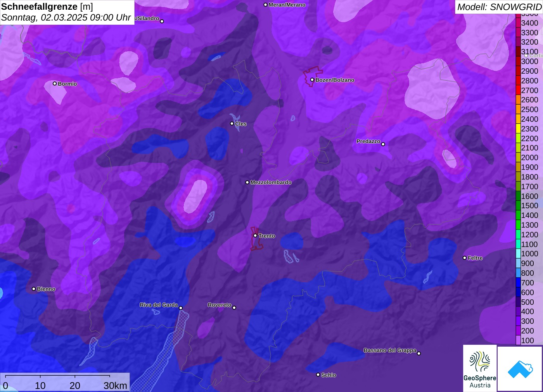The image size is (543, 392).
Task: Click the 800 legend value
Action: point(527,273)
